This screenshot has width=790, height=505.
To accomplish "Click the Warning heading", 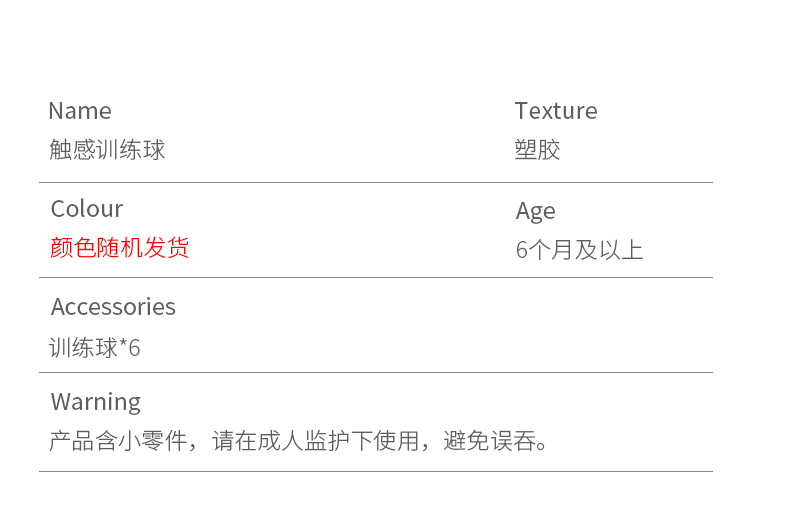I will (x=96, y=402).
